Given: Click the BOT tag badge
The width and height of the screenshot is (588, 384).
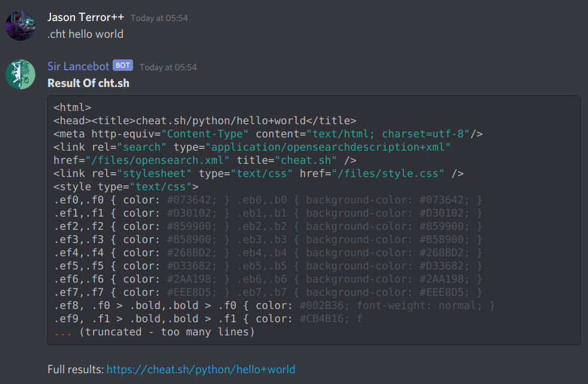Looking at the screenshot, I should tap(123, 65).
